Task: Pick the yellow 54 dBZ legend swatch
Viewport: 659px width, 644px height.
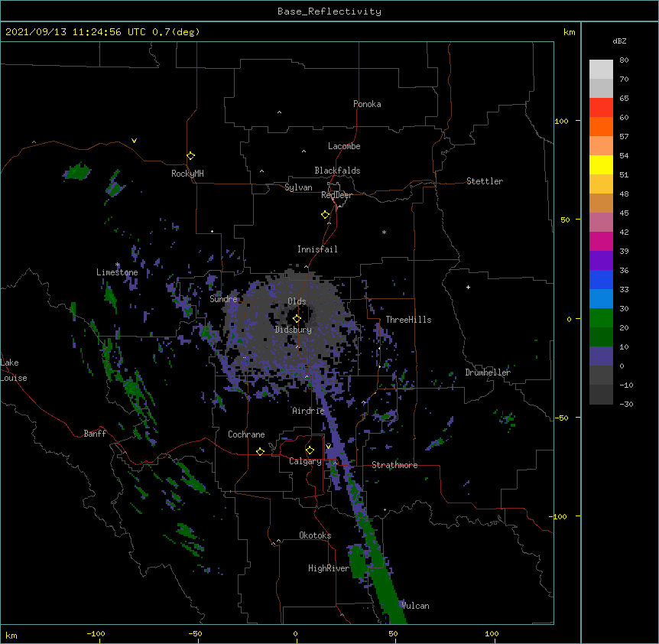Action: 601,164
